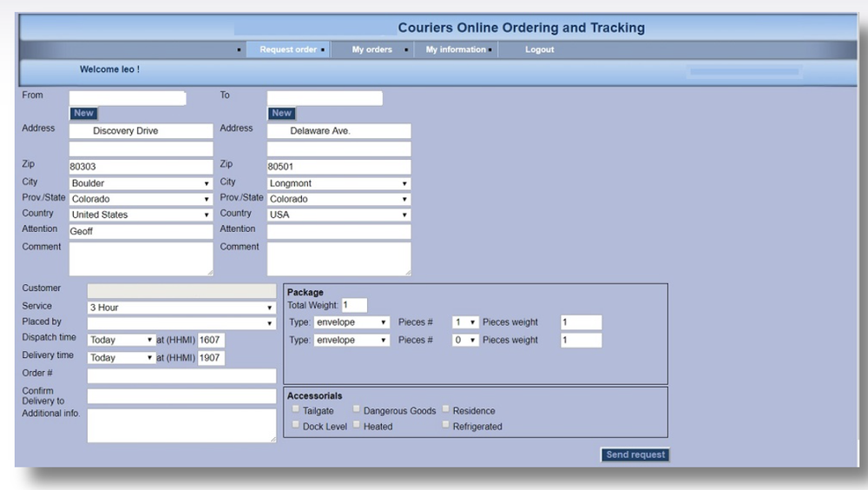
Task: Click the Additional info text area
Action: point(181,426)
